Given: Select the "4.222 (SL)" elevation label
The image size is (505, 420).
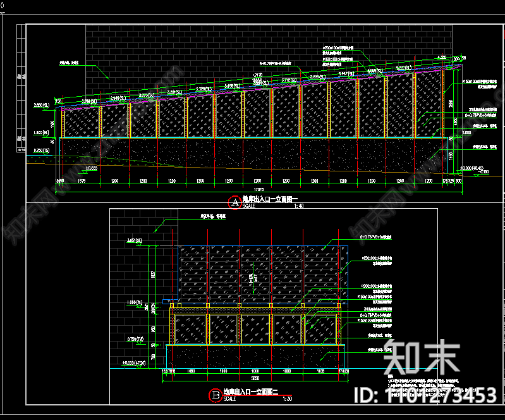Looking at the screenshot, I should point(403,68).
